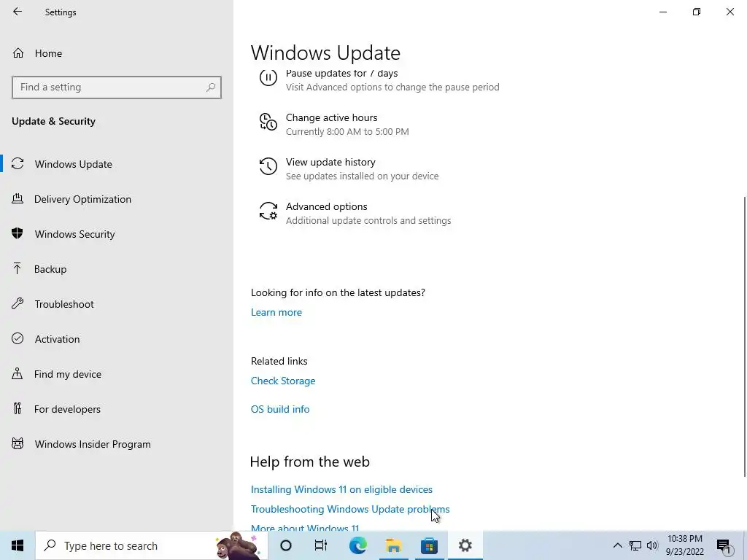The width and height of the screenshot is (747, 560).
Task: Click the Find a setting search box
Action: tap(117, 87)
